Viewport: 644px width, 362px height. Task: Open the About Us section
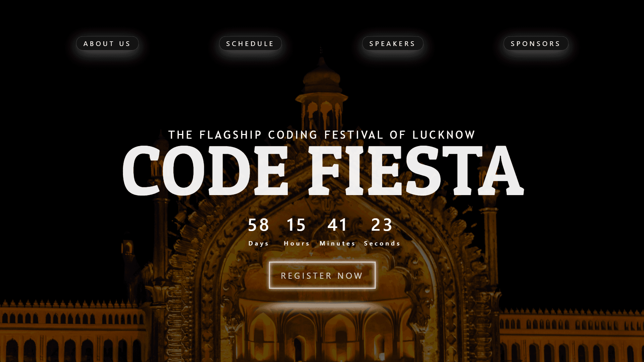(x=107, y=44)
